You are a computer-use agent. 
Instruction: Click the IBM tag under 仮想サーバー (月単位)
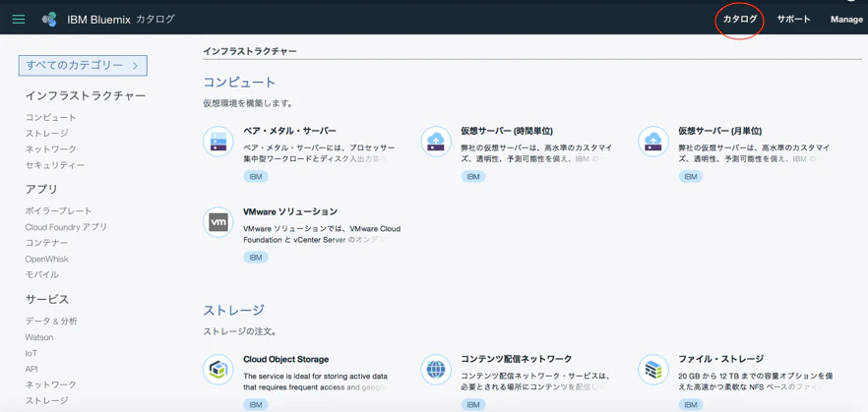point(691,176)
